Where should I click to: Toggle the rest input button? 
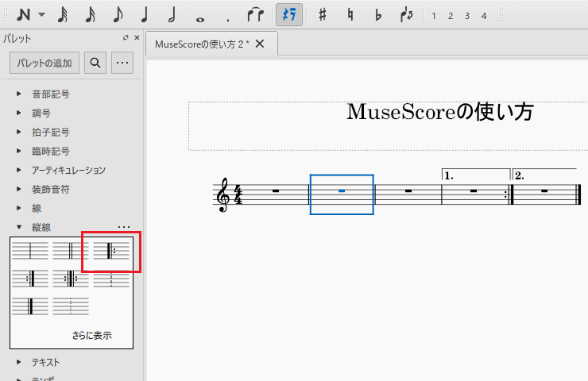tap(289, 15)
